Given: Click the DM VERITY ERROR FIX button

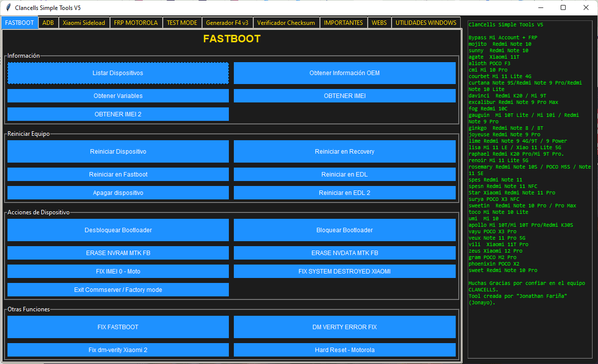Looking at the screenshot, I should pos(344,327).
